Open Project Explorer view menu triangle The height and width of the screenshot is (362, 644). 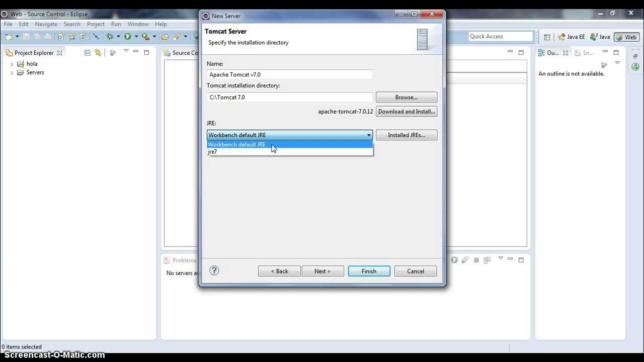click(126, 51)
